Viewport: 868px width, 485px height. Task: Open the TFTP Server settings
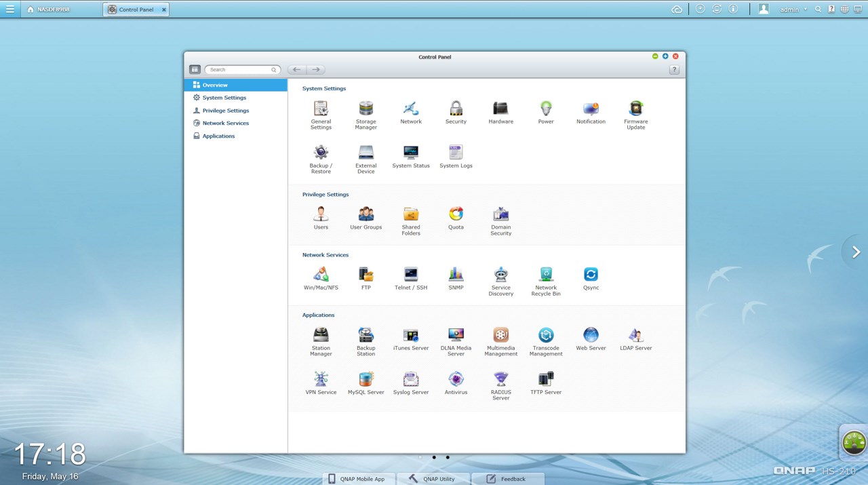coord(546,383)
